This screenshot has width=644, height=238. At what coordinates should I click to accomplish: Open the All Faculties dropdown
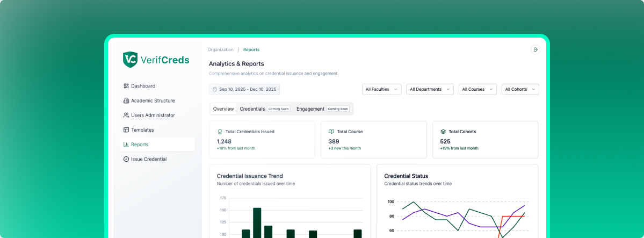coord(381,89)
